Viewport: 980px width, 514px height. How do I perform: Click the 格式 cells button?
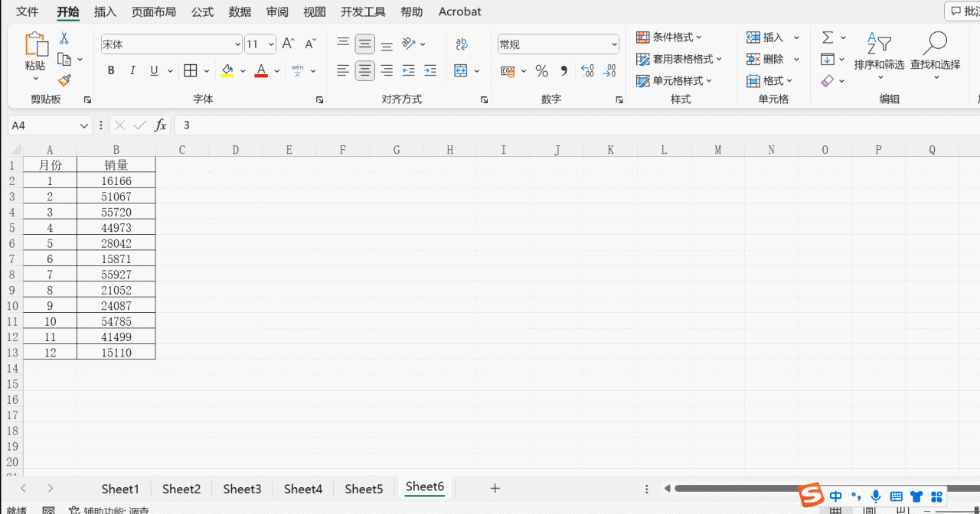pos(770,80)
